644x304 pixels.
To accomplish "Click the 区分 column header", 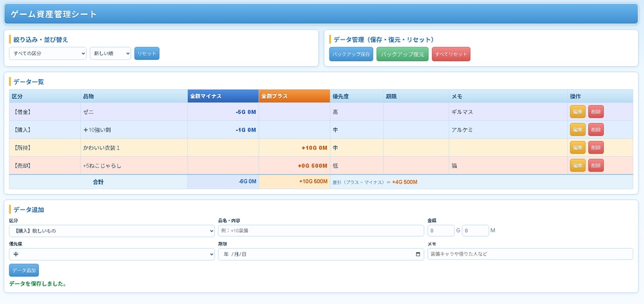I will click(45, 96).
